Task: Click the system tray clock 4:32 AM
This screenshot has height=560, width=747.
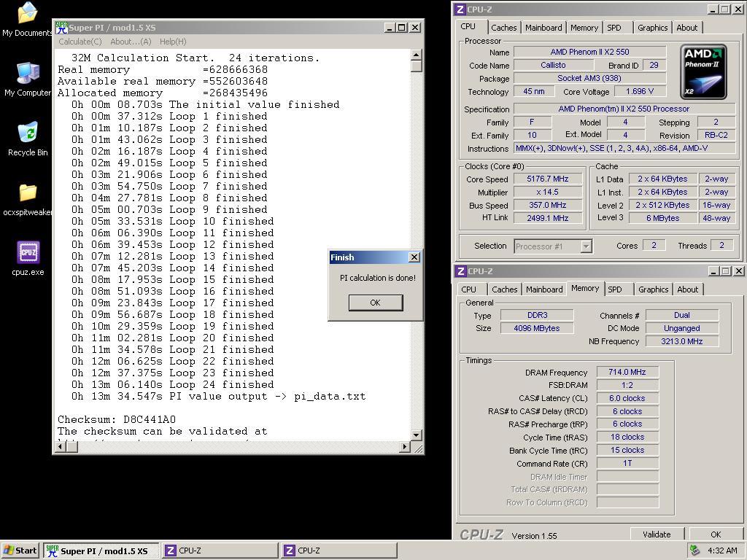Action: [x=722, y=551]
